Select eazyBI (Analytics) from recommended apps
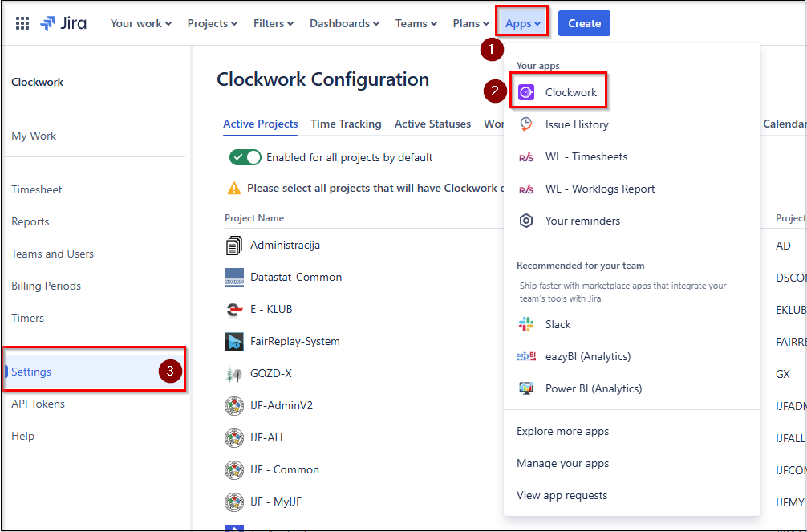The height and width of the screenshot is (532, 807). point(632,356)
